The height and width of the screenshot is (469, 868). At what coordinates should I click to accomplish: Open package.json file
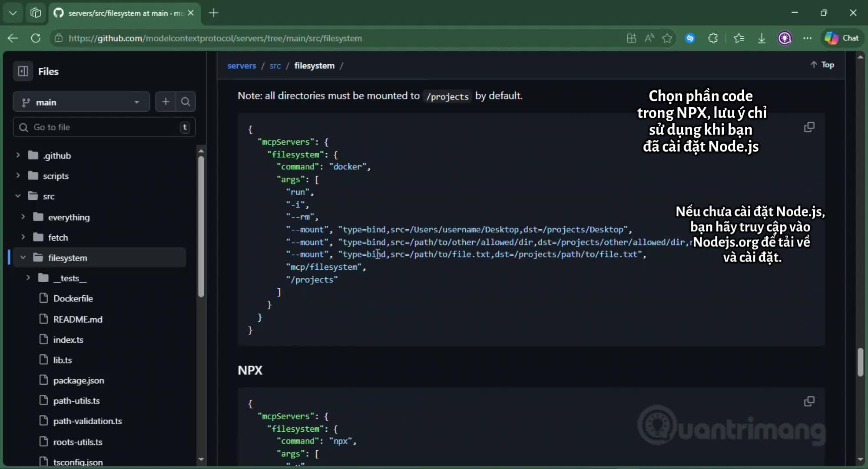[79, 380]
